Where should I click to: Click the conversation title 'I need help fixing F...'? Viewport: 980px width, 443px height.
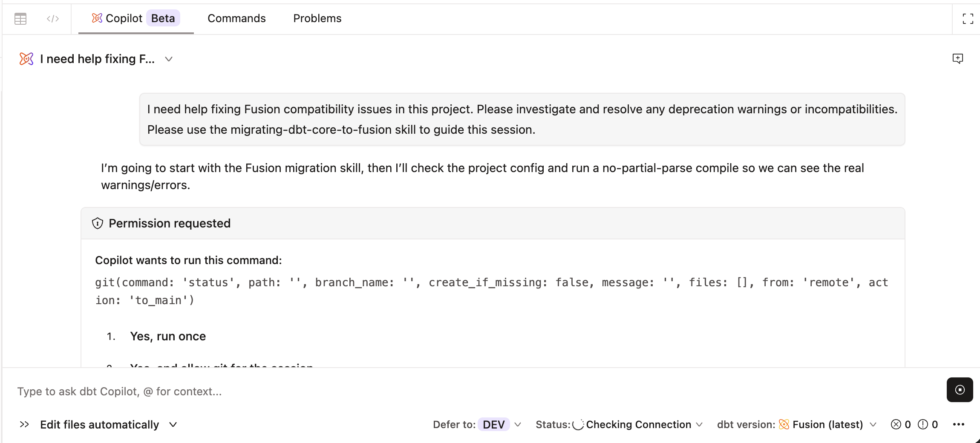(x=97, y=59)
